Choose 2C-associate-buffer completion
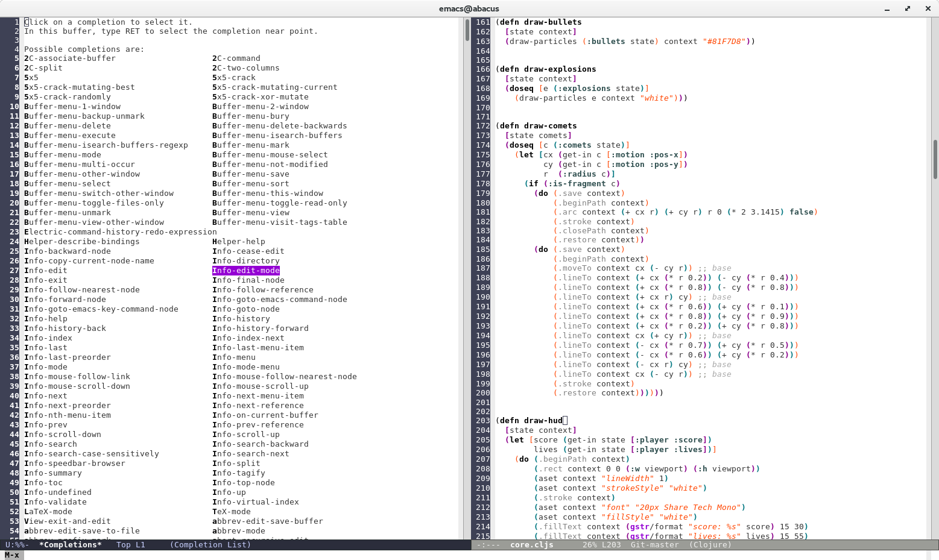The width and height of the screenshot is (939, 560). tap(70, 58)
